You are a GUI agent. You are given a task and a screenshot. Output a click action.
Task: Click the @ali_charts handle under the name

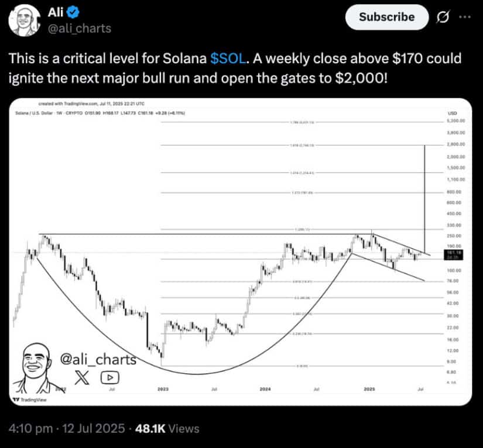coord(78,28)
